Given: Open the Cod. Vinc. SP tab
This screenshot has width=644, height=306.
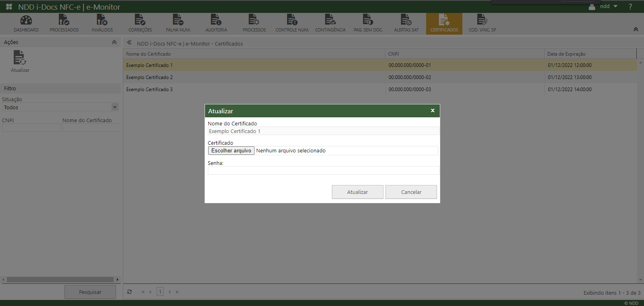Looking at the screenshot, I should [482, 23].
